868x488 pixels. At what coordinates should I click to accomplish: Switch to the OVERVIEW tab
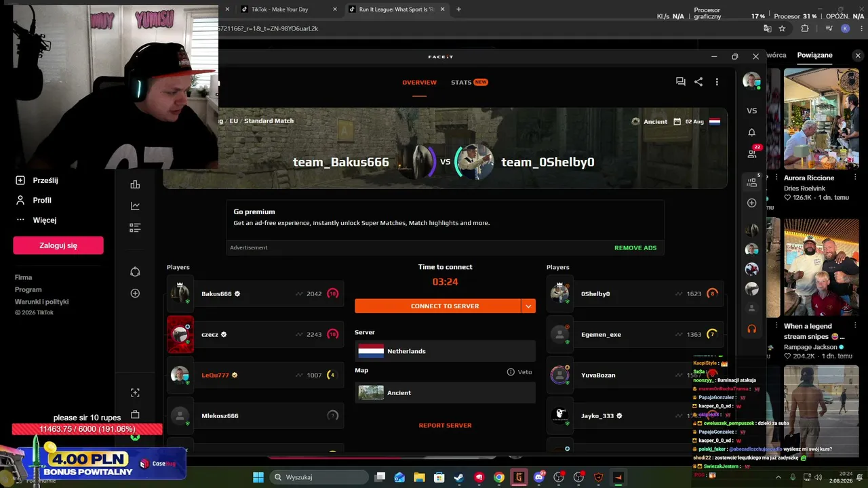pos(419,82)
